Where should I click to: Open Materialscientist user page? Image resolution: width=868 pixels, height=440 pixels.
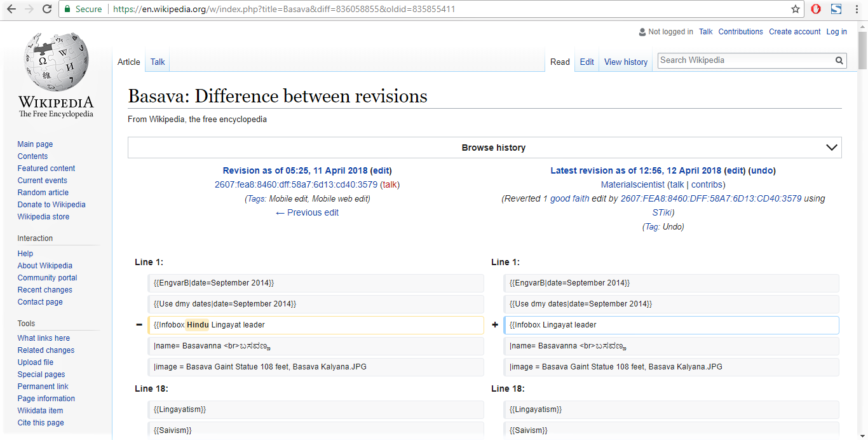(x=632, y=184)
